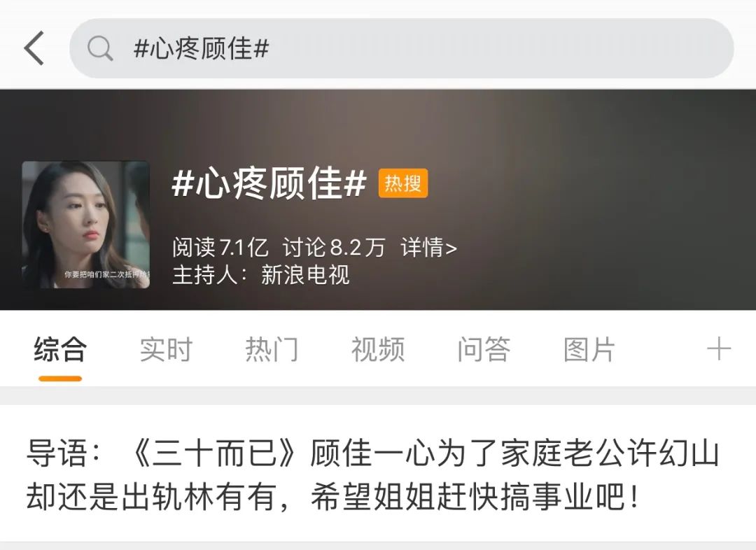Viewport: 756px width, 550px height.
Task: Click the 导语 intro text about 《三十而已》
Action: click(372, 474)
